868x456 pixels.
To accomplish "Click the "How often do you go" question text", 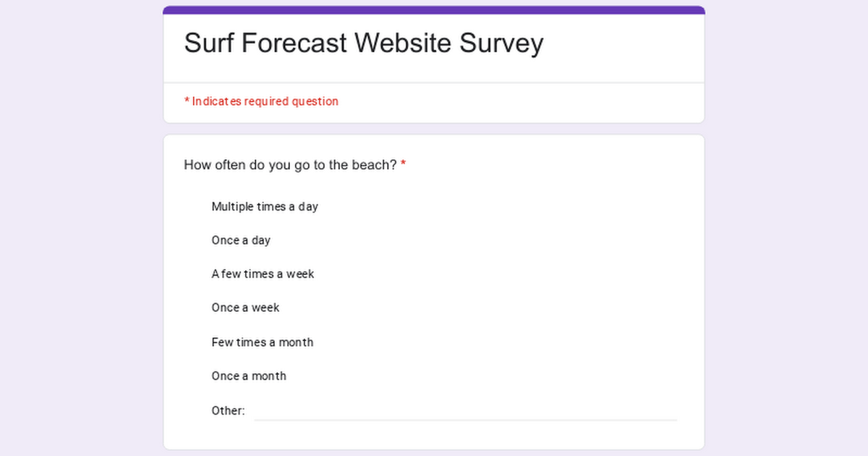I will pos(290,165).
